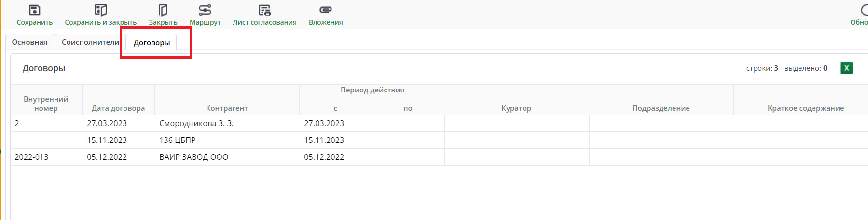Select the 136 ЦБПР contract row
This screenshot has height=220, width=868.
178,141
